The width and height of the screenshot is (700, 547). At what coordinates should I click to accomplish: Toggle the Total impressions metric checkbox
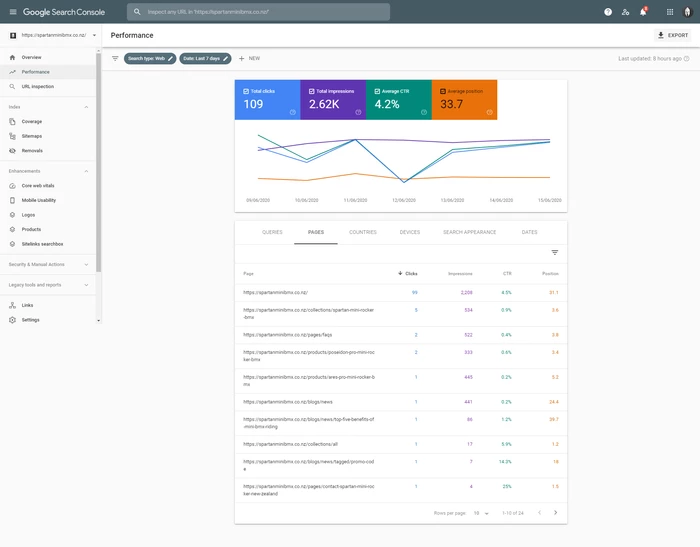312,91
